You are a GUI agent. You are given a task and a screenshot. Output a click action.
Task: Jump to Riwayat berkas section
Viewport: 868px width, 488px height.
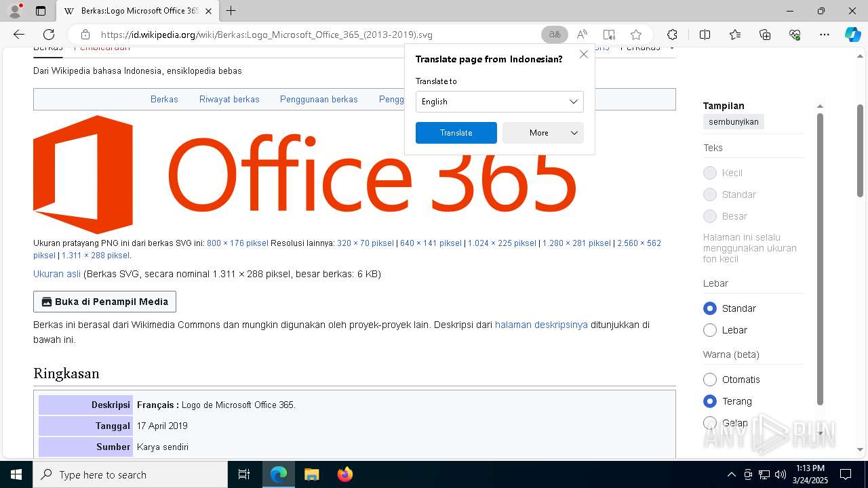pyautogui.click(x=229, y=99)
